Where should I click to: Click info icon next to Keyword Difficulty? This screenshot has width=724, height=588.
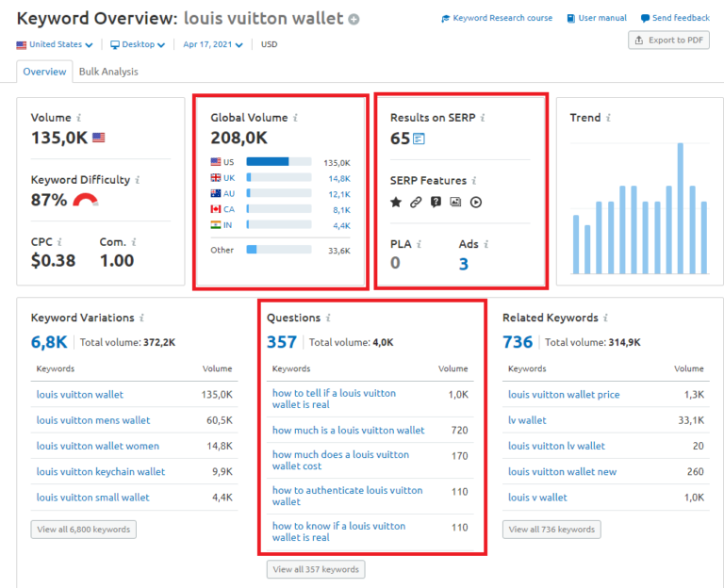(x=138, y=180)
